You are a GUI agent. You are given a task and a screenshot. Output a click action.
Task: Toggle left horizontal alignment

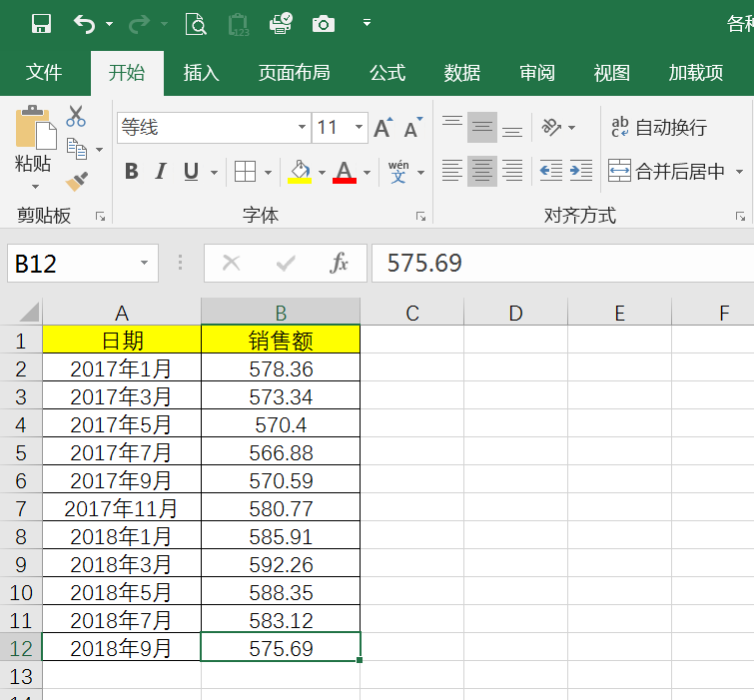click(452, 171)
